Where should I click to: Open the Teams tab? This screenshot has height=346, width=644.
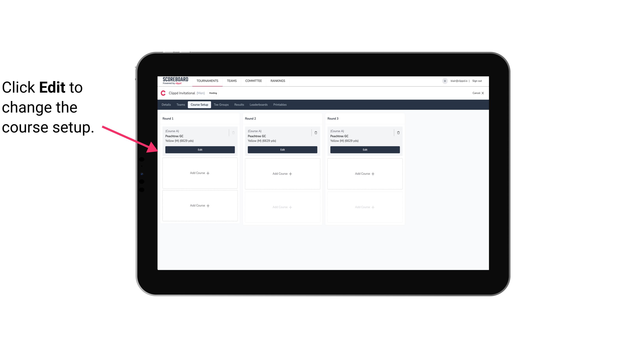180,104
